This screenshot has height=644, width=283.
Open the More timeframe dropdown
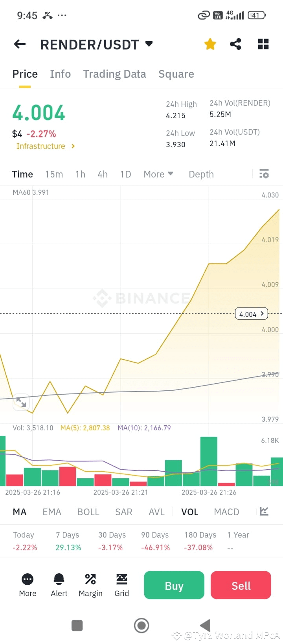(x=158, y=174)
